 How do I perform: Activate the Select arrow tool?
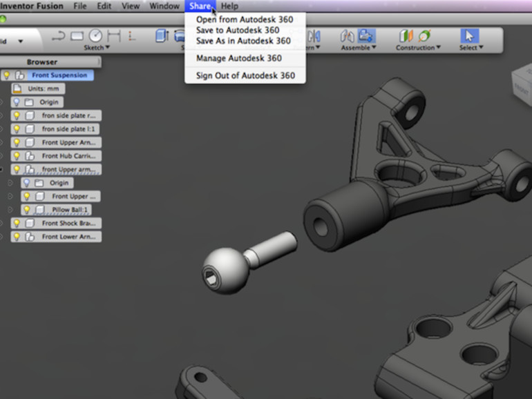click(469, 36)
